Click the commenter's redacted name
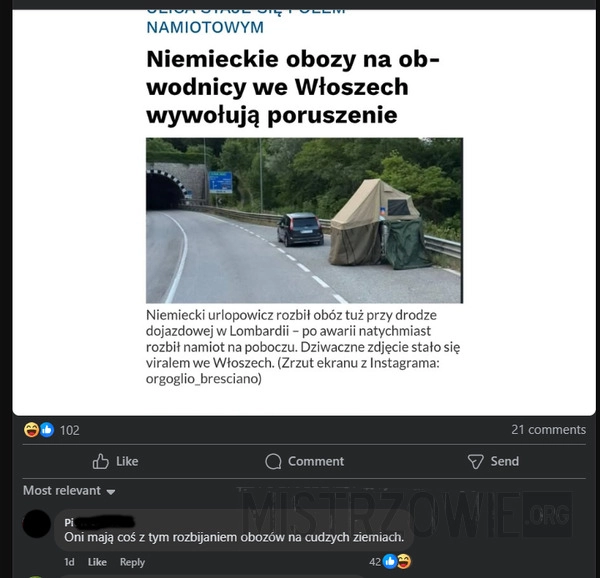The image size is (600, 578). coord(99,522)
